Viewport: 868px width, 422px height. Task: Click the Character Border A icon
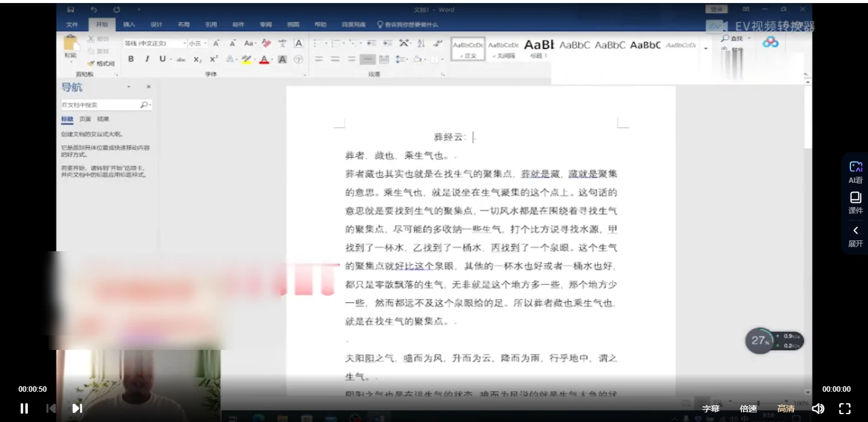click(x=298, y=44)
